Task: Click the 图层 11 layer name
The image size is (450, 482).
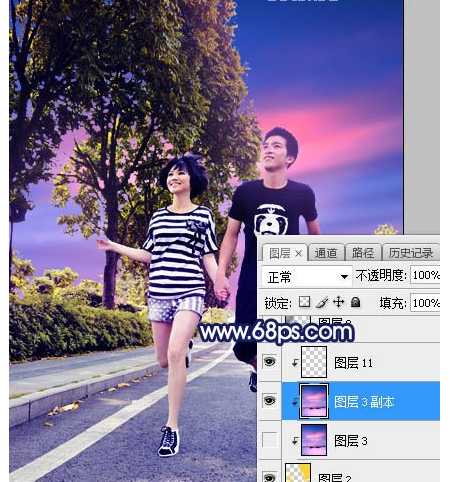Action: (353, 363)
